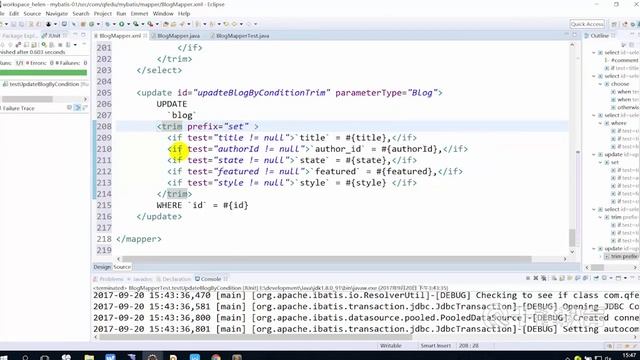Open JUnit test run history dropdown
The height and width of the screenshot is (360, 640).
click(75, 45)
